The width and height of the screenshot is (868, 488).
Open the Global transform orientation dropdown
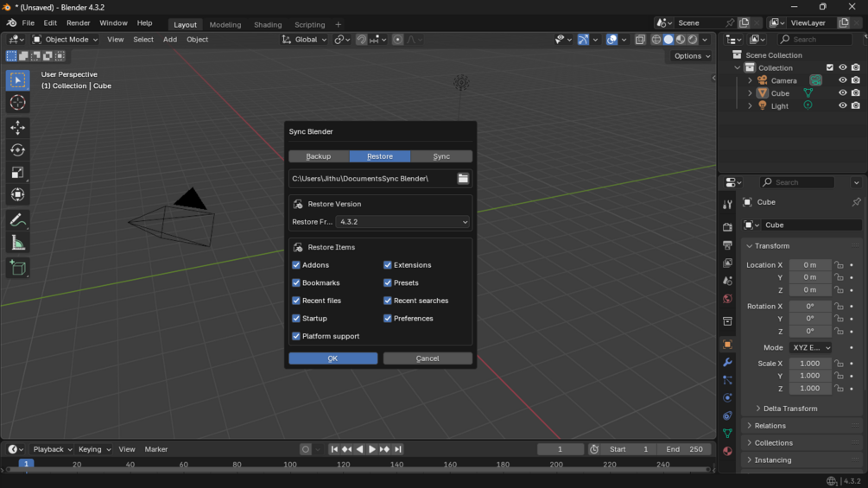(305, 40)
